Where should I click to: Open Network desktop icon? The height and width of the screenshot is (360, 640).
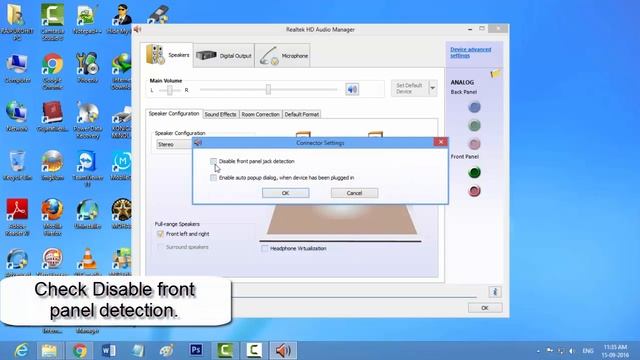(x=17, y=117)
